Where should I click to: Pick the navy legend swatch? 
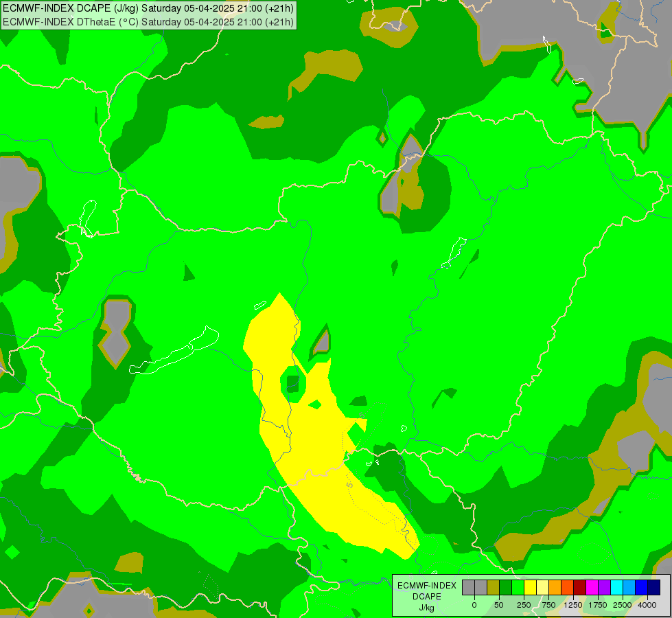click(x=654, y=587)
